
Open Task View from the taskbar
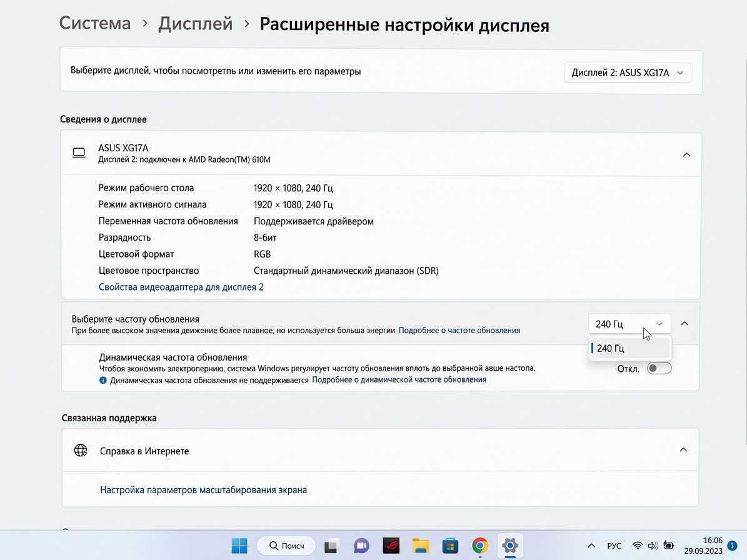331,546
